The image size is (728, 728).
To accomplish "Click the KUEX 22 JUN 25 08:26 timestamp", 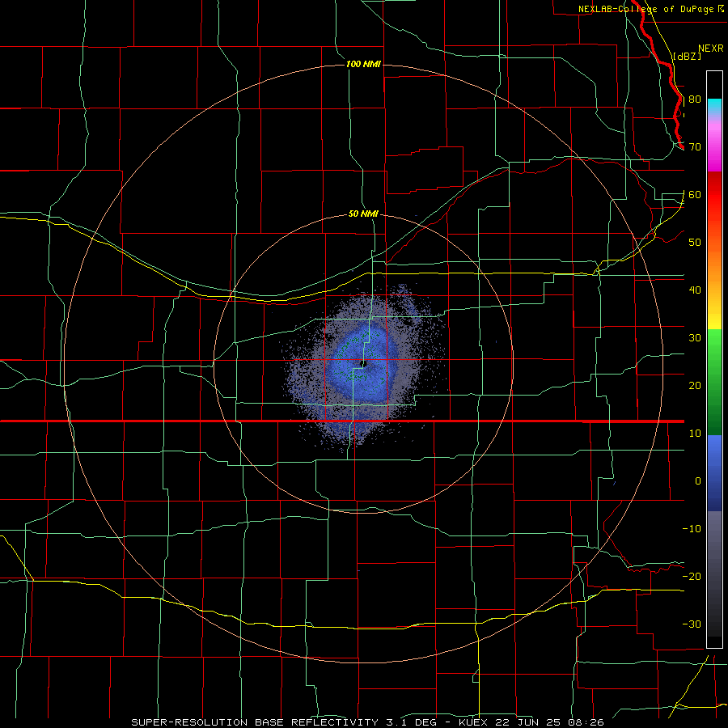I will tap(531, 722).
